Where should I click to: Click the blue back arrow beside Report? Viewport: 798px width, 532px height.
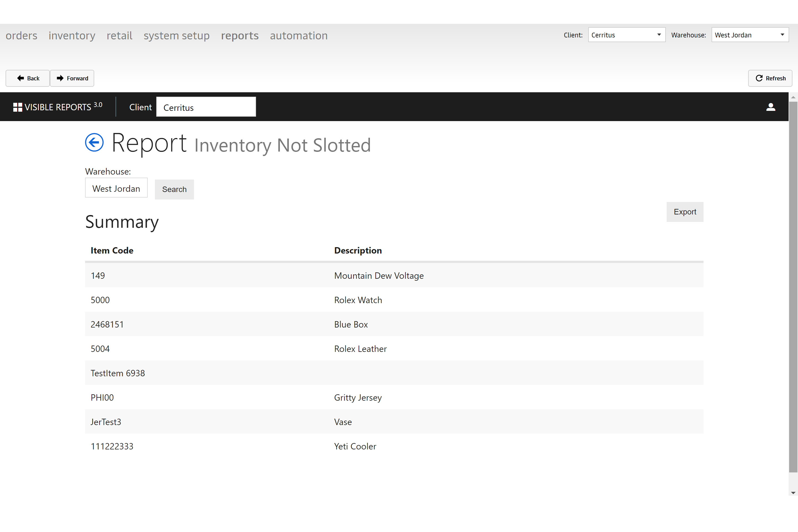(x=94, y=142)
